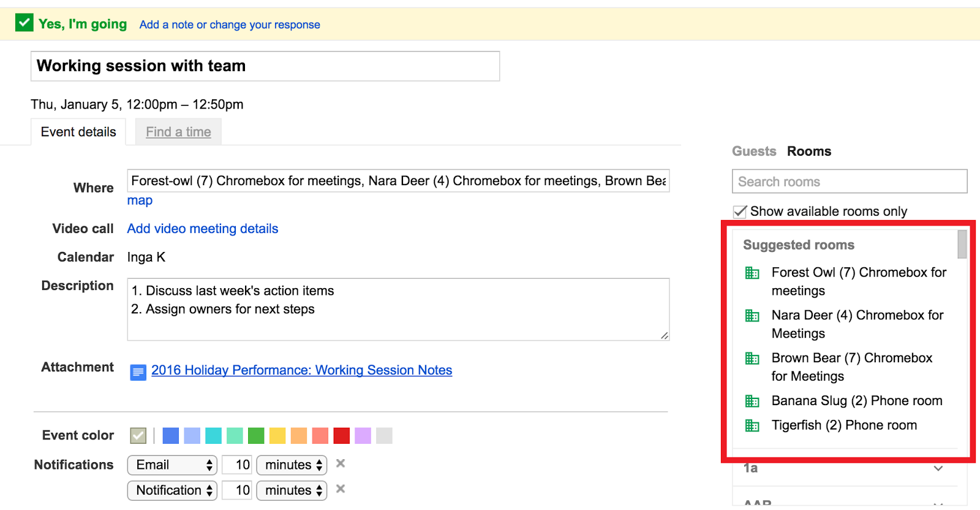
Task: Choose the red event color swatch
Action: 342,436
